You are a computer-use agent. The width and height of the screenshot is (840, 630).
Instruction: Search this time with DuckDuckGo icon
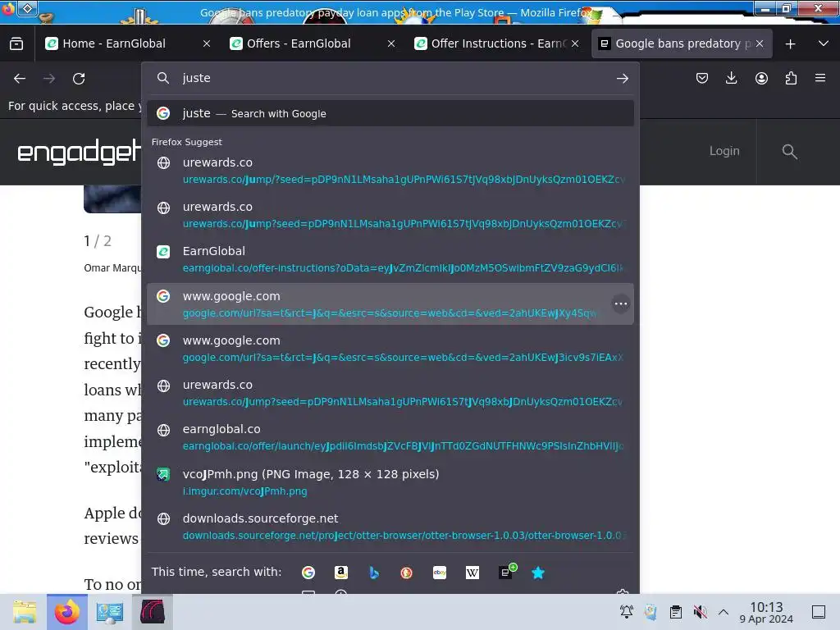click(x=407, y=573)
